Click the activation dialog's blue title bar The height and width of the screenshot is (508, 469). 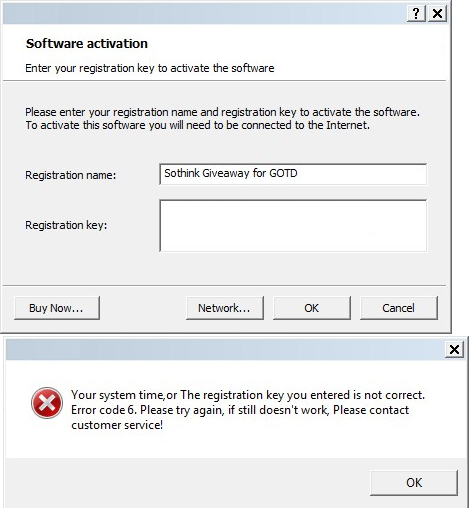tap(204, 13)
